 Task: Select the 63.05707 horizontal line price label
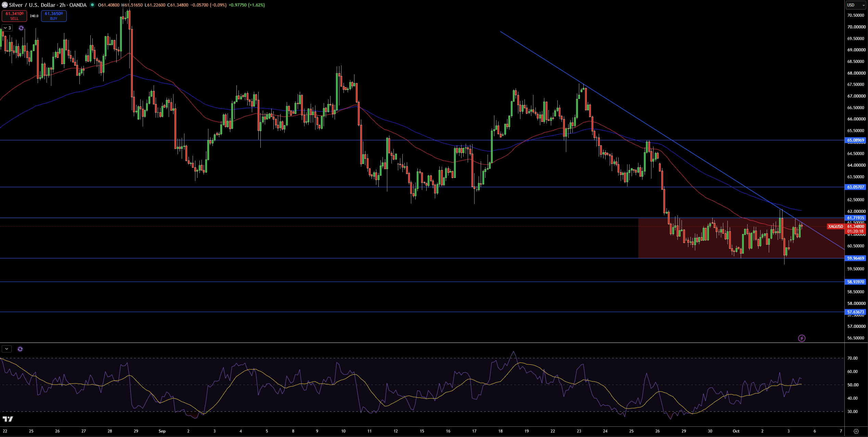pos(855,187)
